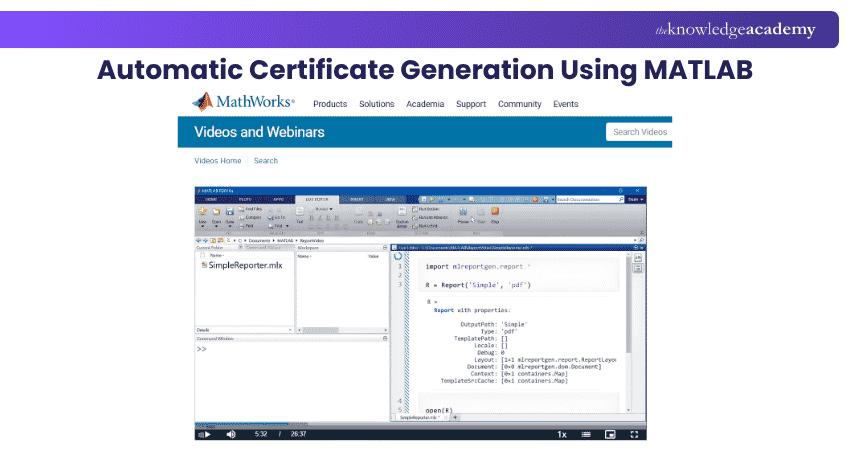Click the ReportVideo folder in address bar
The height and width of the screenshot is (450, 850).
pos(312,240)
